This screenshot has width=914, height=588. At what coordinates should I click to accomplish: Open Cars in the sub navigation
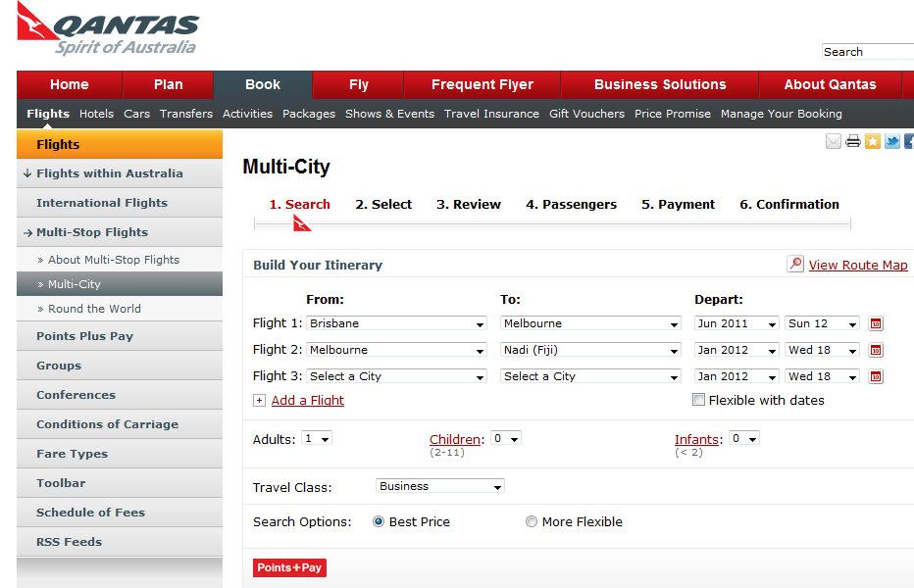137,114
